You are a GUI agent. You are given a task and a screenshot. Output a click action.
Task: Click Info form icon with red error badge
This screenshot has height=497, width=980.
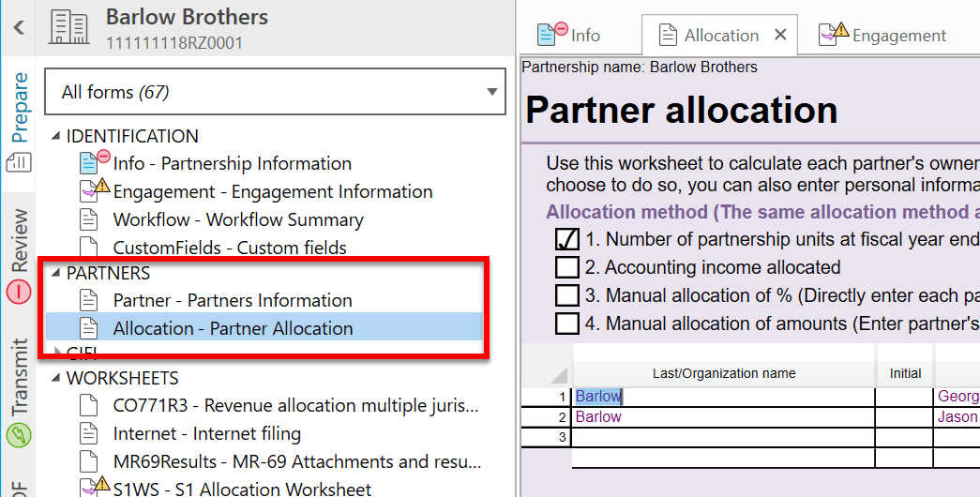[x=95, y=162]
